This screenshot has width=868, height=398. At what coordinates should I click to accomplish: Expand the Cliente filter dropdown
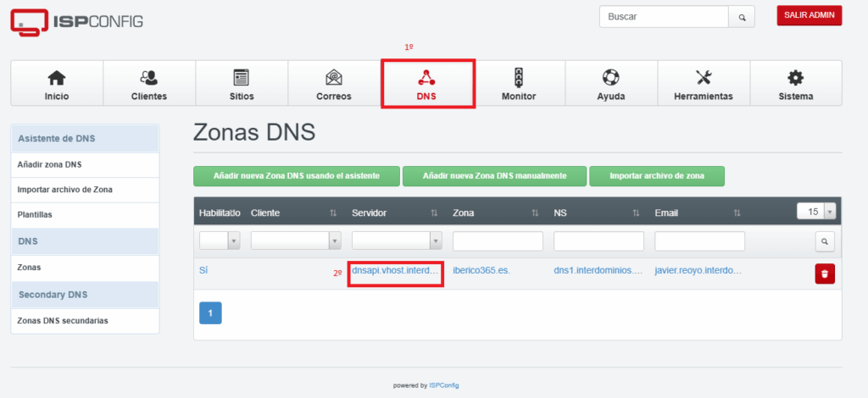pos(296,241)
